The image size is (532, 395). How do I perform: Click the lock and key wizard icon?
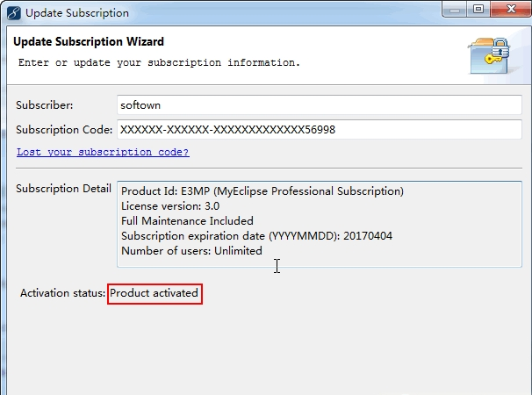(x=489, y=55)
